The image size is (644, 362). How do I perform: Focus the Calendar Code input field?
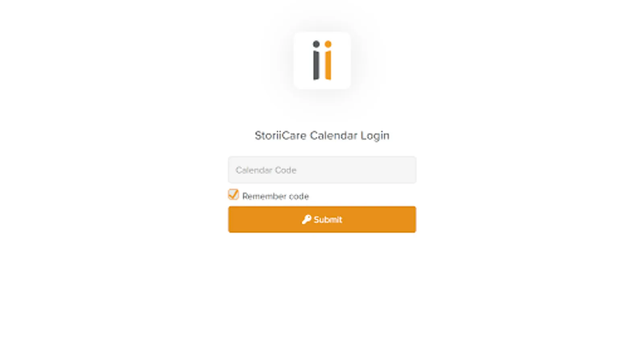pos(322,170)
